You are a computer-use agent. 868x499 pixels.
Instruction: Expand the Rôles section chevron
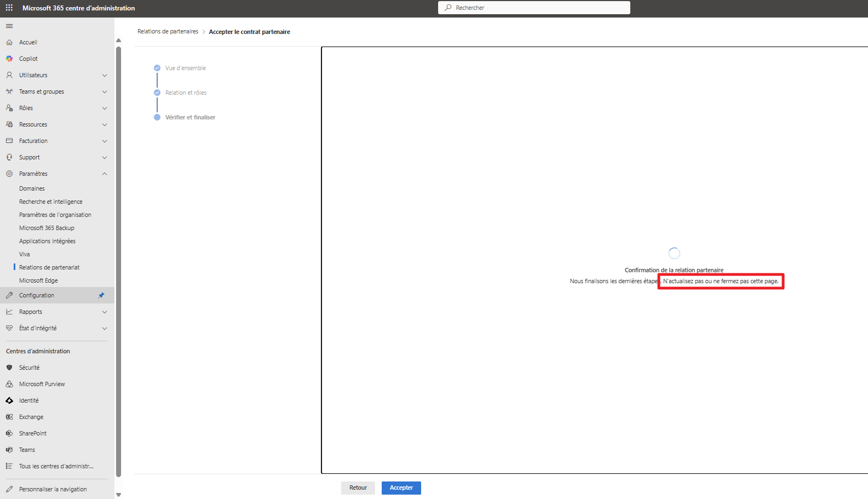(105, 108)
